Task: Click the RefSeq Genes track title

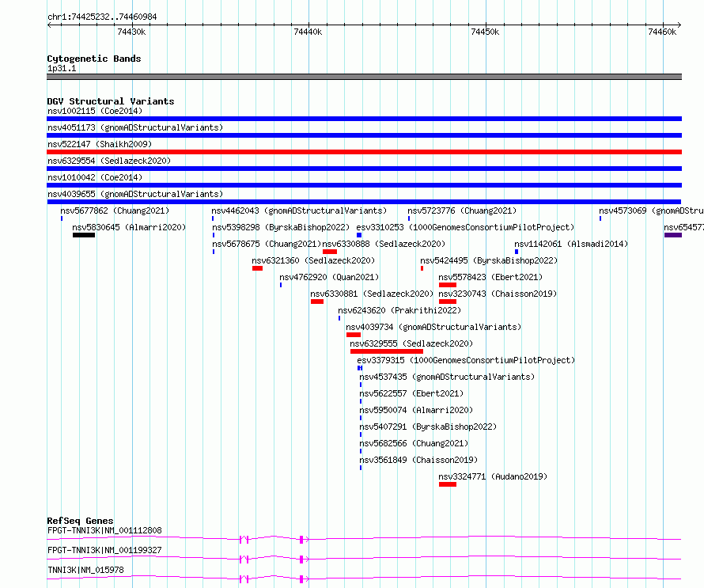Action: click(x=80, y=521)
